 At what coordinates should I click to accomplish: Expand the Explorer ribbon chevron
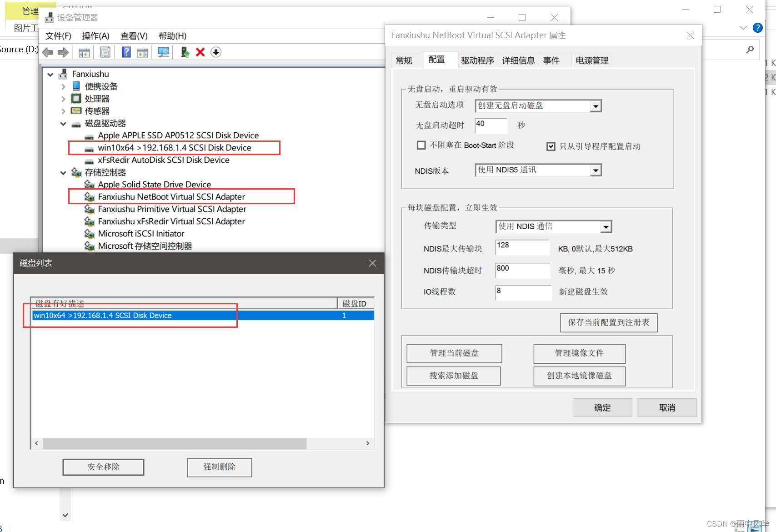743,28
